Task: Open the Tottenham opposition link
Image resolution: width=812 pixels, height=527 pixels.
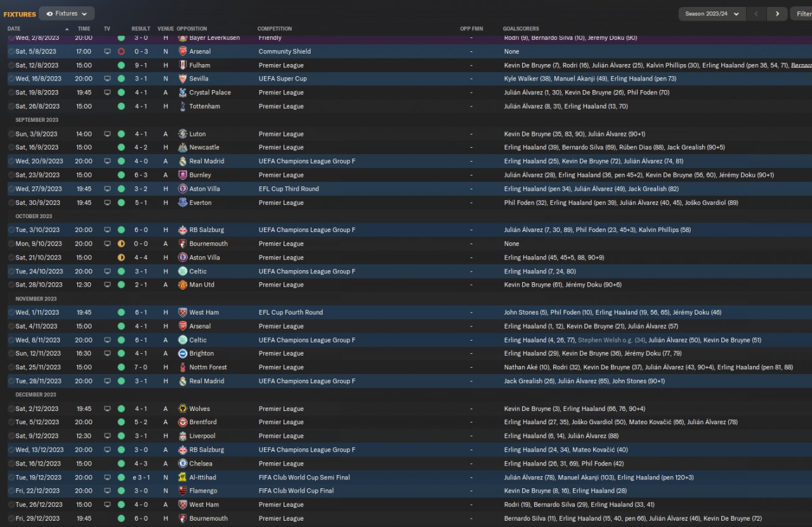Action: click(204, 107)
